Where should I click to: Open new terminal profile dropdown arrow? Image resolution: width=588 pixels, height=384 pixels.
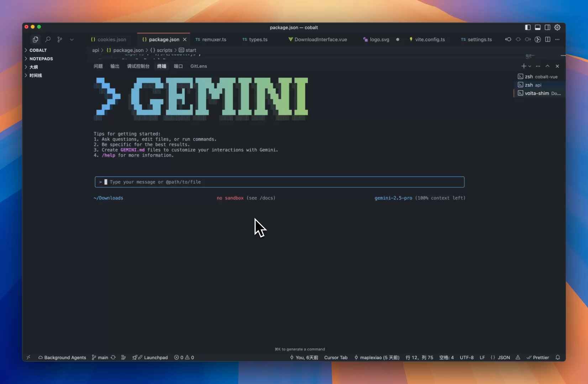(x=530, y=66)
